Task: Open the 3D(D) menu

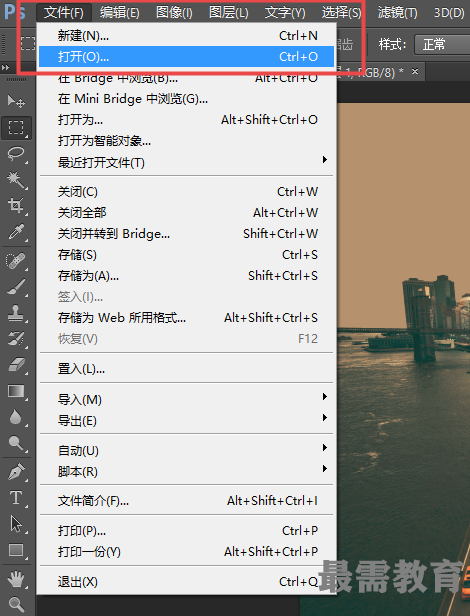Action: coord(449,13)
